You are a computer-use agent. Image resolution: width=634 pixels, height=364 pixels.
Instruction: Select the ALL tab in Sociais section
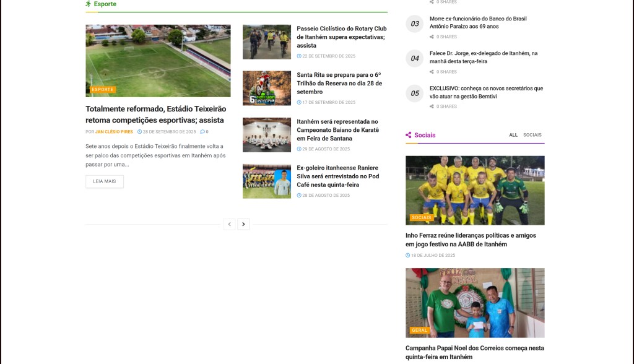click(513, 135)
